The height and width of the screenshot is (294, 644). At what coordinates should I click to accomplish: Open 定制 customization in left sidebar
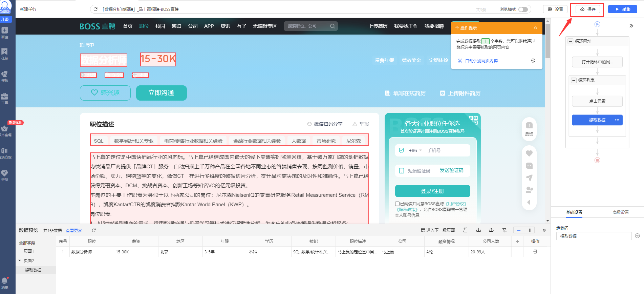tap(5, 176)
